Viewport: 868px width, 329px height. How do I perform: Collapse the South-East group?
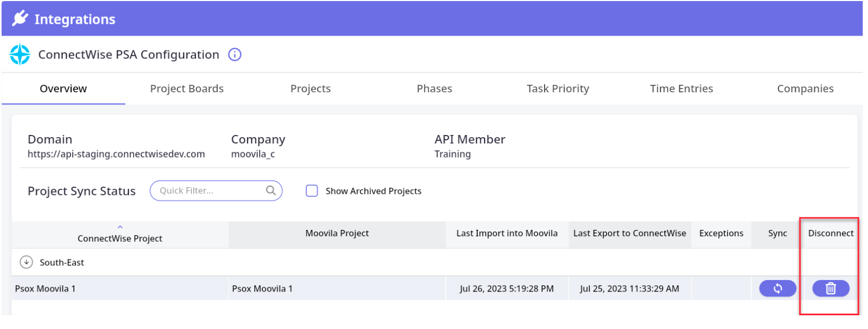[x=26, y=262]
